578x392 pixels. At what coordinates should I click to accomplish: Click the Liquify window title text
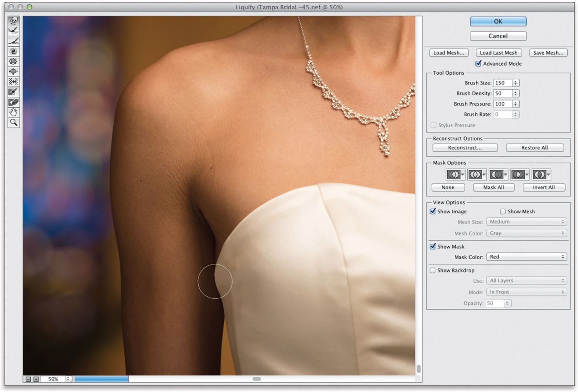coord(289,7)
